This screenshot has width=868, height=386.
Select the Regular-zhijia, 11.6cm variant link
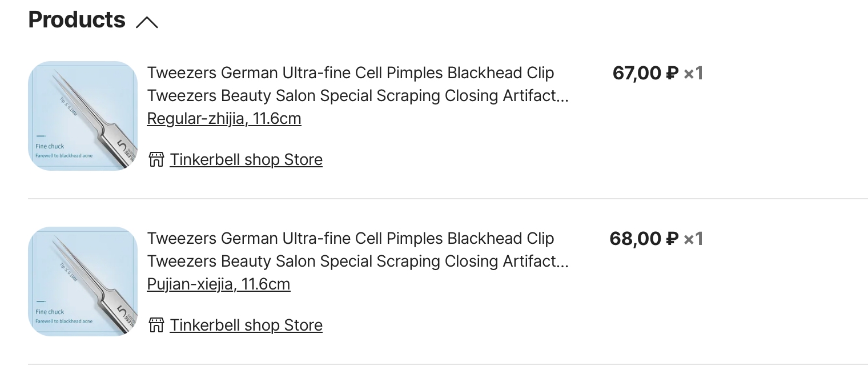pyautogui.click(x=224, y=119)
